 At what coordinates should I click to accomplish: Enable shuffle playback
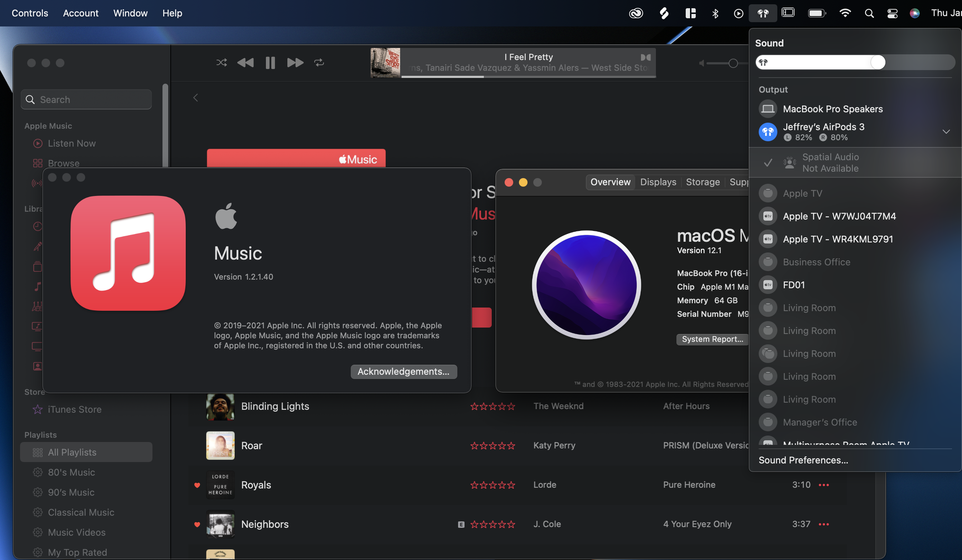pos(222,63)
